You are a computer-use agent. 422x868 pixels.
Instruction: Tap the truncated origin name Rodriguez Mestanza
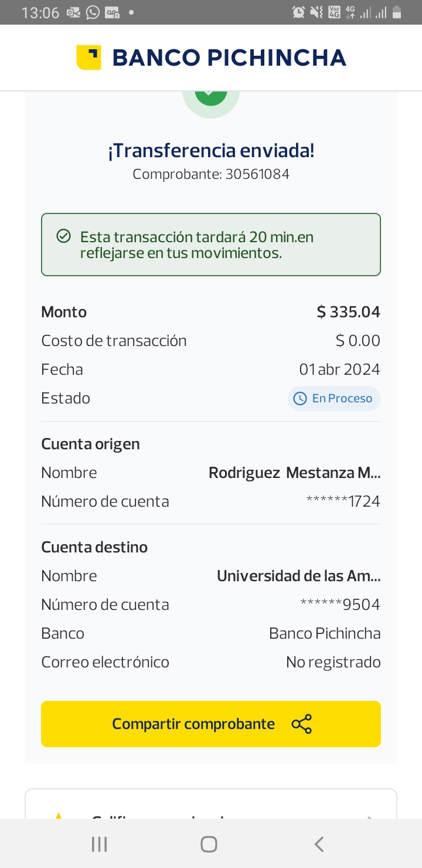pos(294,473)
